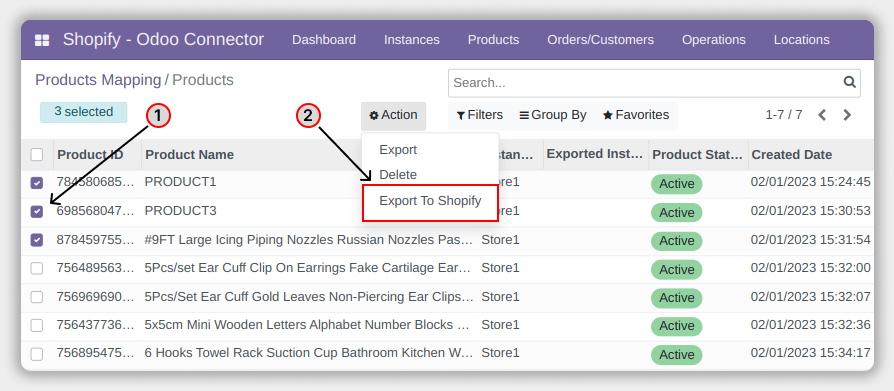Open the Operations menu
Image resolution: width=894 pixels, height=391 pixels.
click(714, 40)
